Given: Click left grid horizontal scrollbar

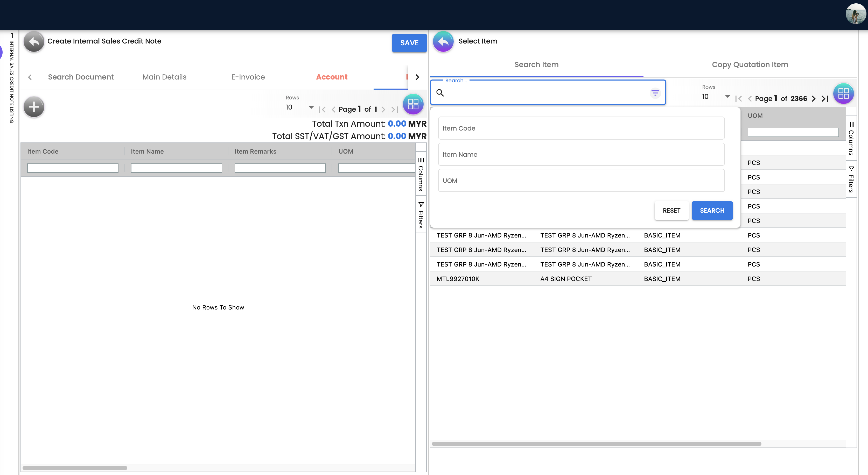Looking at the screenshot, I should pos(75,468).
